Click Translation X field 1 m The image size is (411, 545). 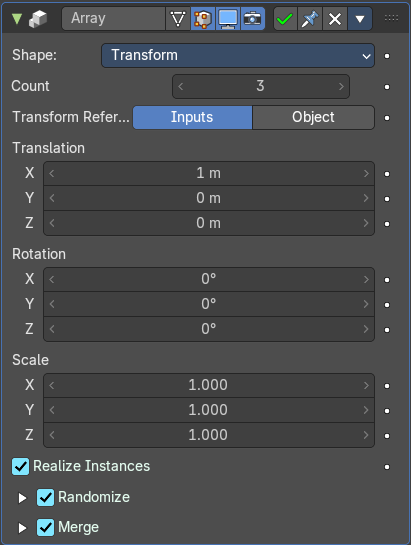pos(209,173)
